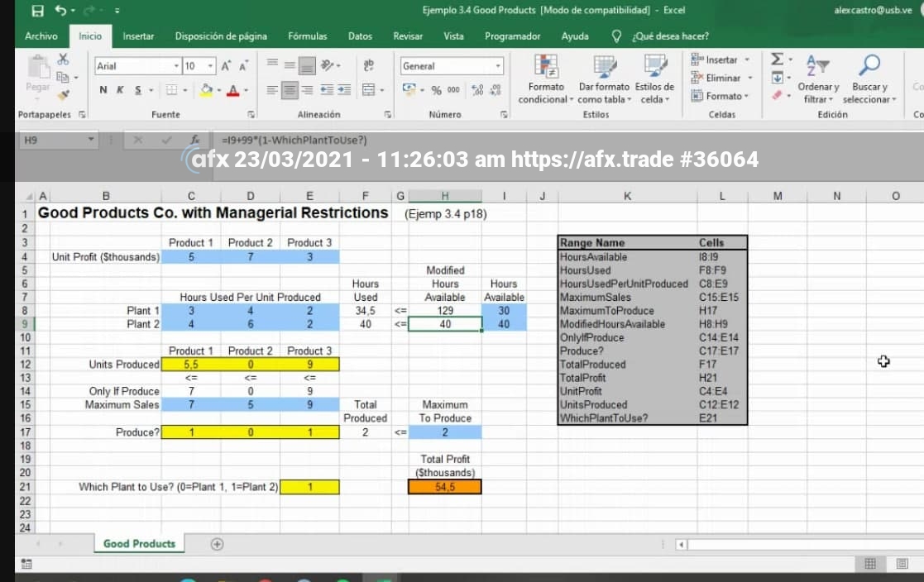Select the orange Total Profit cell 54,5
Image resolution: width=924 pixels, height=582 pixels.
(445, 487)
